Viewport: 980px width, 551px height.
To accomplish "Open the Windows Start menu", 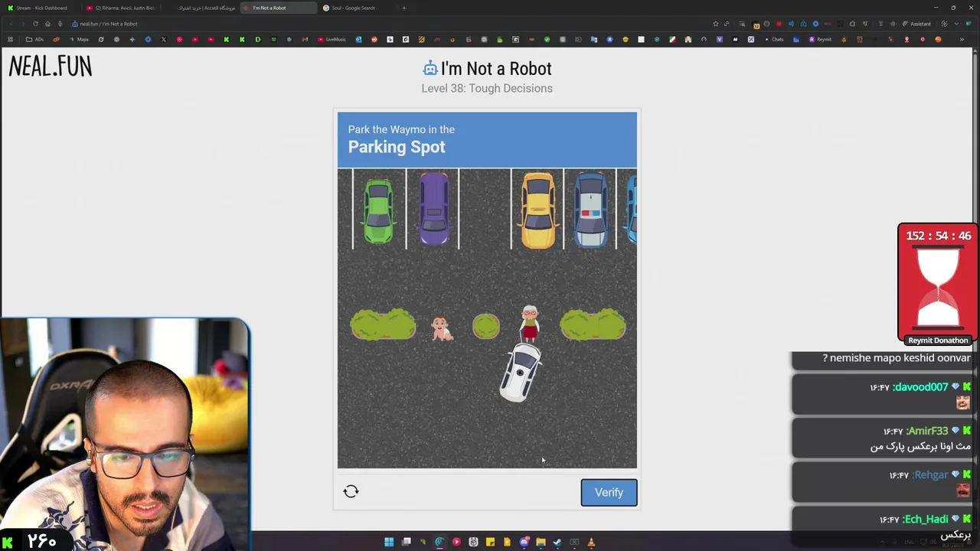I will 389,543.
